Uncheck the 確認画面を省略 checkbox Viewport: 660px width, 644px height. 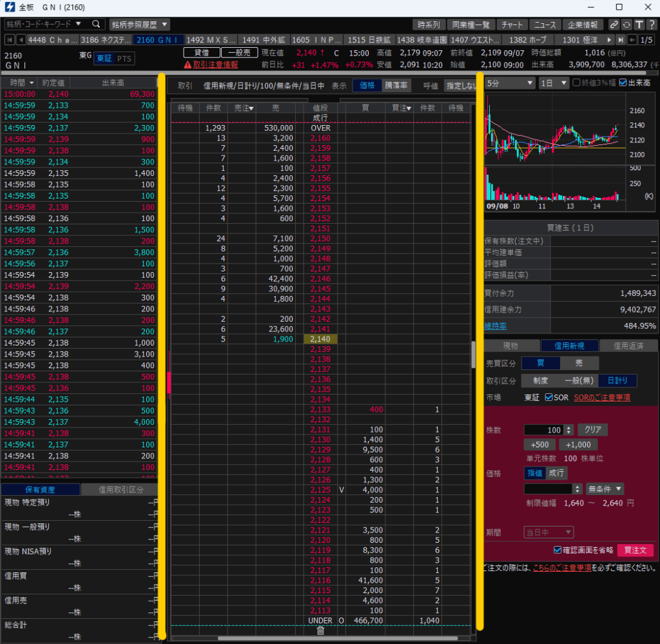tap(558, 551)
